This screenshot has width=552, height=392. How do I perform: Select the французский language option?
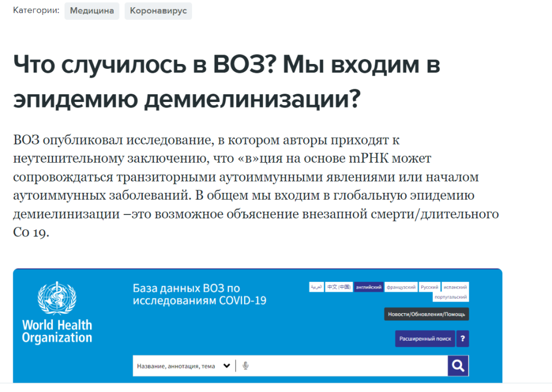coord(401,287)
